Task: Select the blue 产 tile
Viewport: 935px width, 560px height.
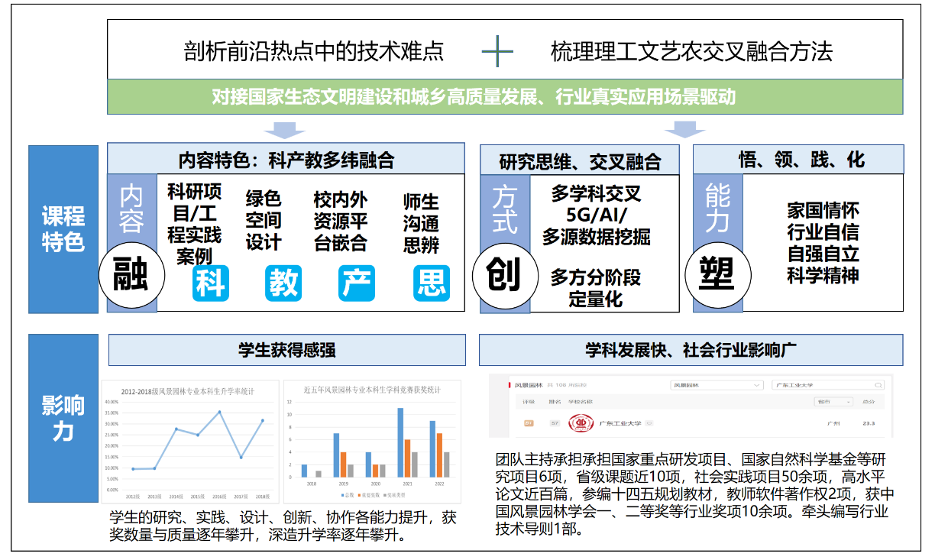Action: (x=357, y=283)
